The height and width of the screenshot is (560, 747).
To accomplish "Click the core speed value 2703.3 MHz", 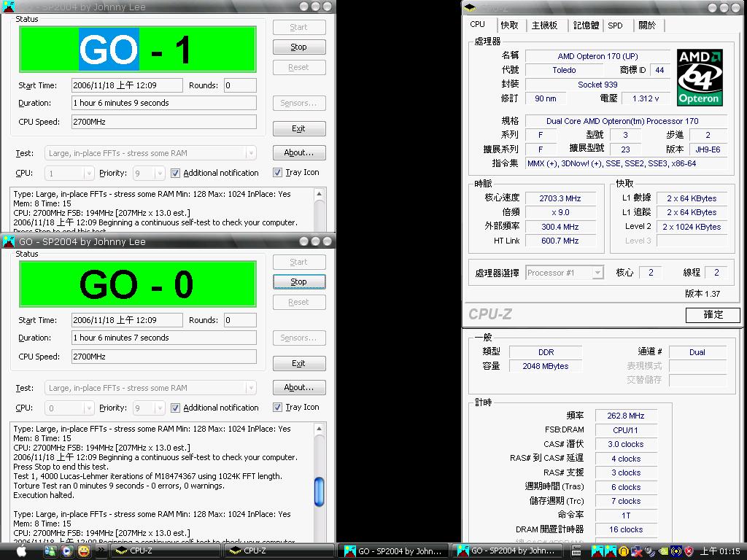I will pyautogui.click(x=560, y=198).
